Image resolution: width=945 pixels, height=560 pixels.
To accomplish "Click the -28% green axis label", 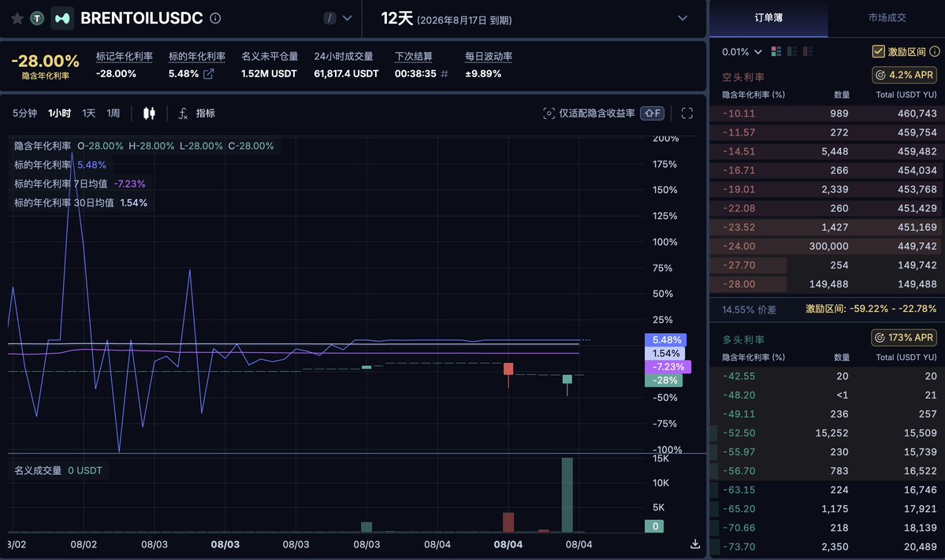I will coord(664,380).
